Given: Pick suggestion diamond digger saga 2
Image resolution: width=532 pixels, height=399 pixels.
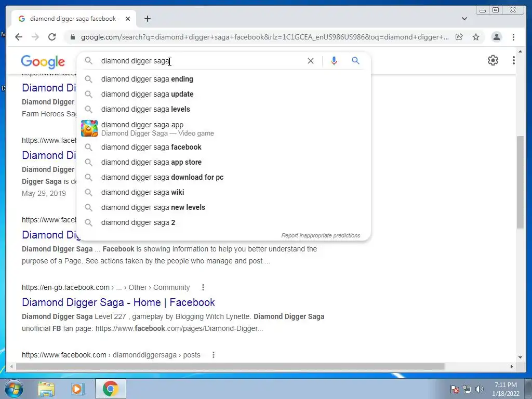Looking at the screenshot, I should coord(223,222).
